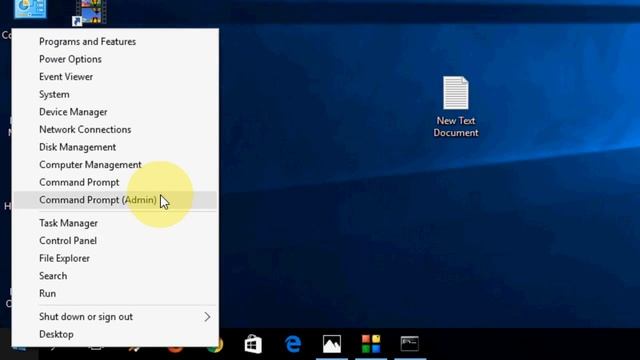Select the Search menu entry
Screen dimensions: 640x360
coord(115,276)
